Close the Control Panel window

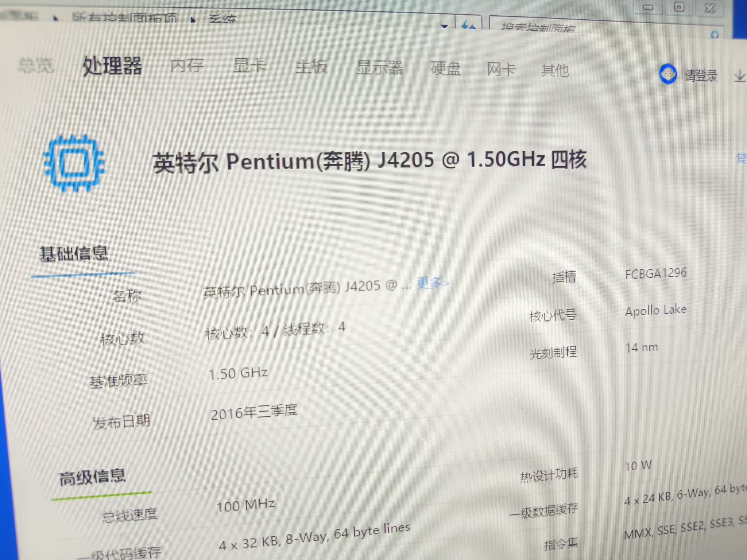point(709,8)
